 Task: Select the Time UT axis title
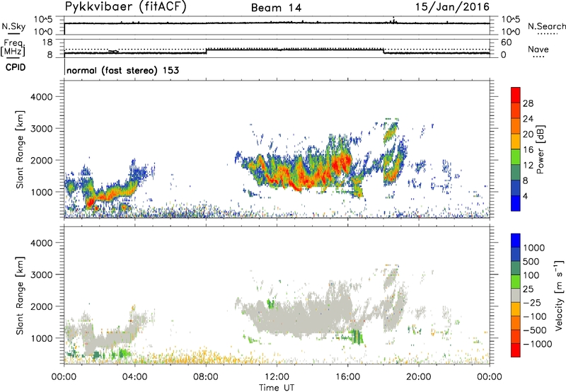(x=277, y=387)
